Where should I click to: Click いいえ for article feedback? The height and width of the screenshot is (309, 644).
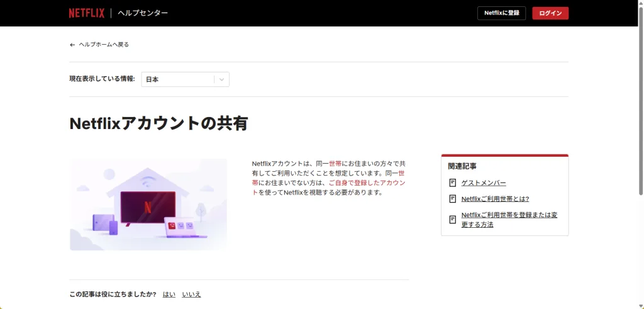[191, 294]
